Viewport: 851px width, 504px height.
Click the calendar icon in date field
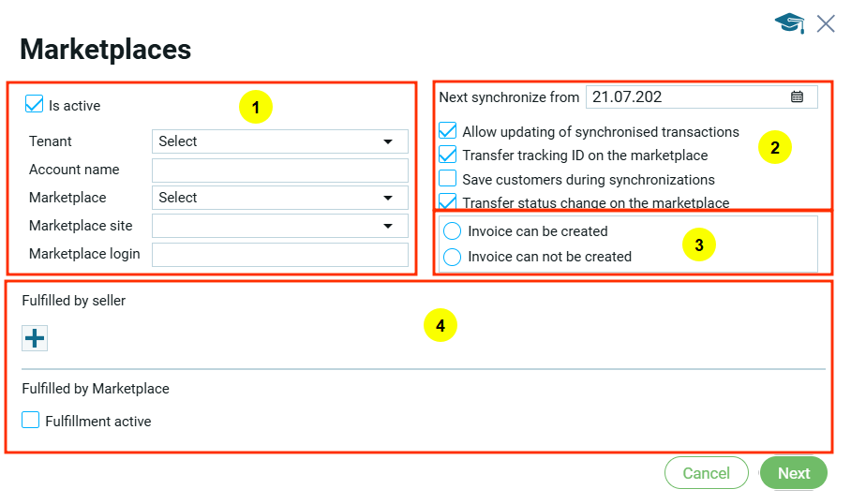click(797, 96)
